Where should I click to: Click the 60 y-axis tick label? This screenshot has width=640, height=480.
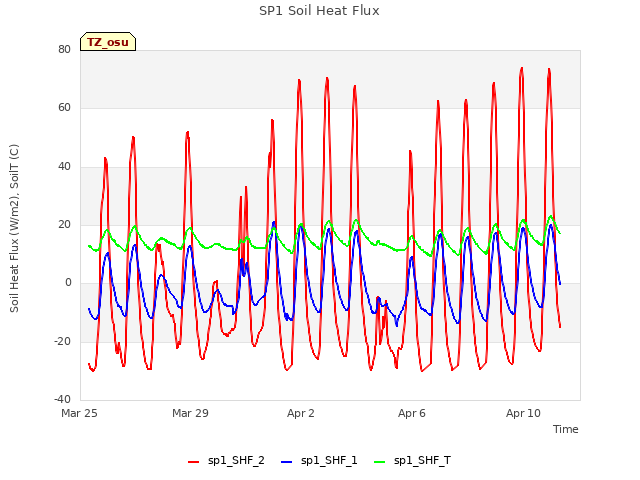point(64,108)
